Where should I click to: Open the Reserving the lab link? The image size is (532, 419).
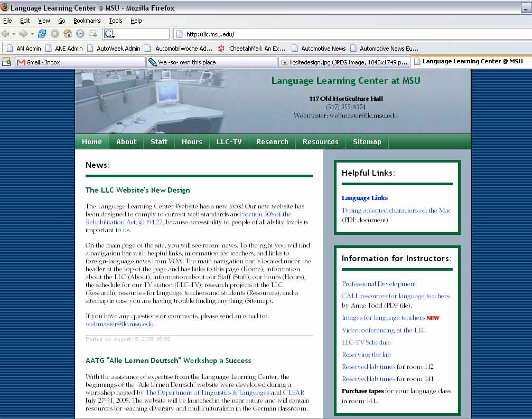pos(366,355)
